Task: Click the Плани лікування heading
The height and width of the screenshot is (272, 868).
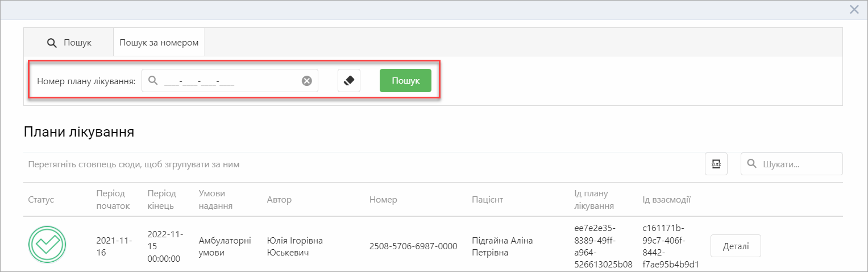Action: [79, 133]
